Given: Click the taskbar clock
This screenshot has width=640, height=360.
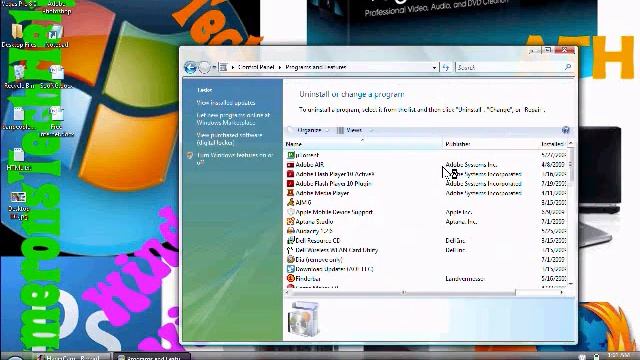Looking at the screenshot, I should click(x=619, y=356).
